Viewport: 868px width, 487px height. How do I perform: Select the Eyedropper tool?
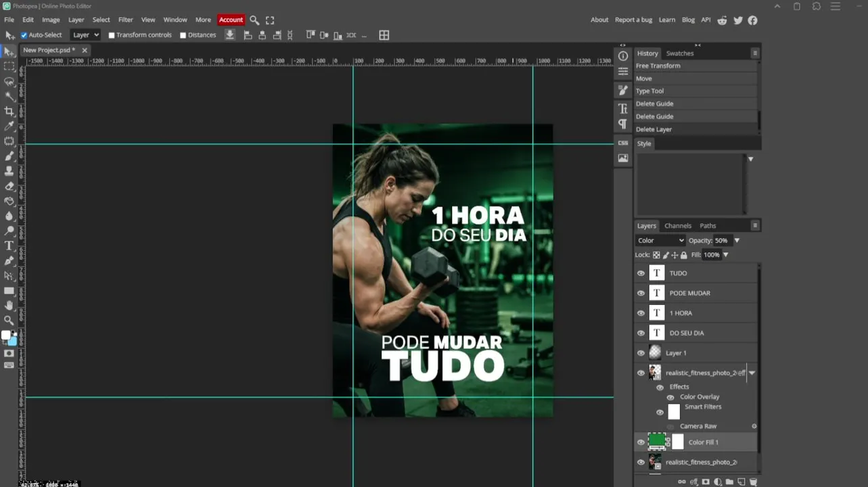pos(9,126)
